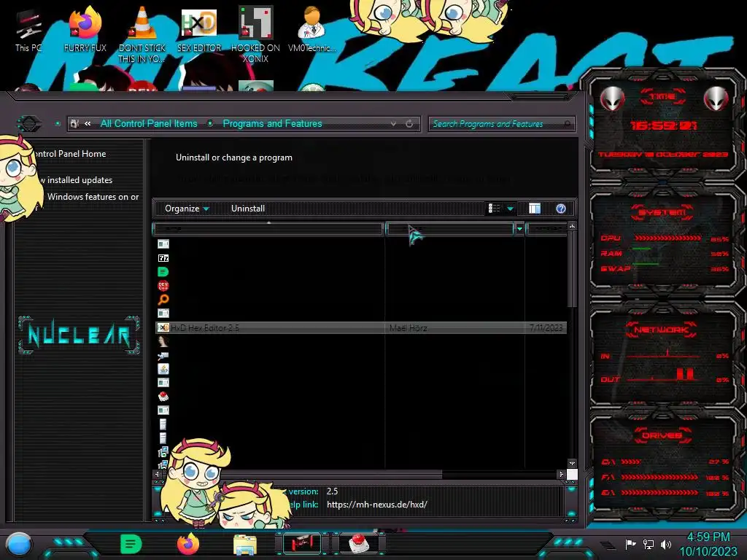Click Programs and Features breadcrumb

click(272, 124)
